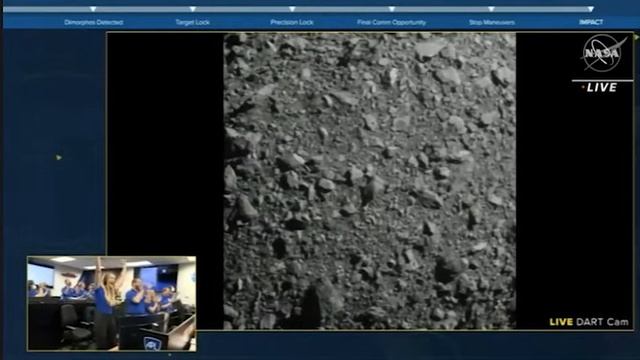
Task: Select the 'IMPACT' milestone label
Action: click(591, 22)
